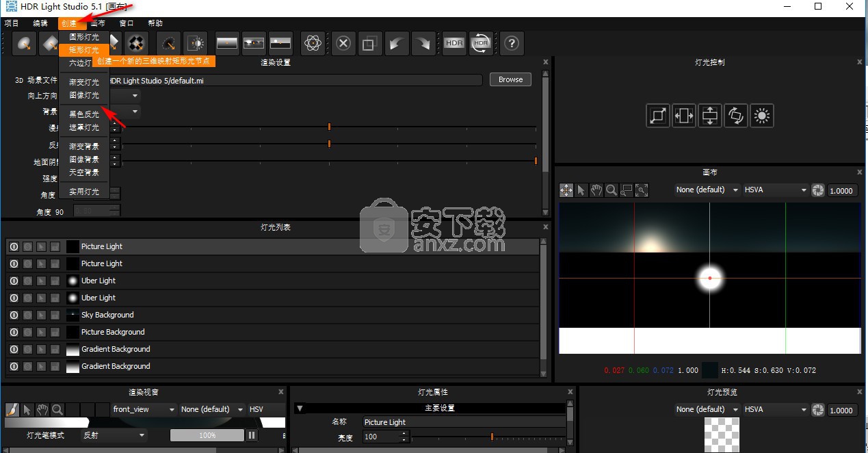Click the right curved arrow icon
Screen dimensions: 868x453
423,43
